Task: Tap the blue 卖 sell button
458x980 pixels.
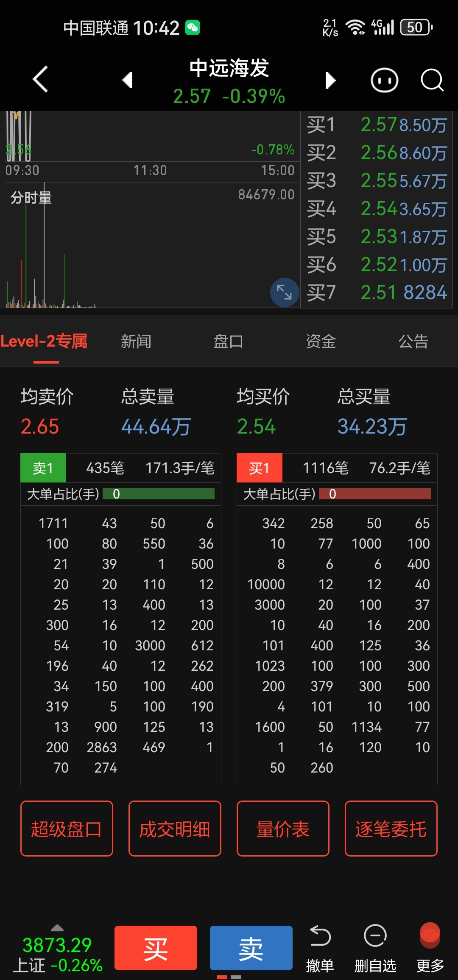Action: [251, 948]
